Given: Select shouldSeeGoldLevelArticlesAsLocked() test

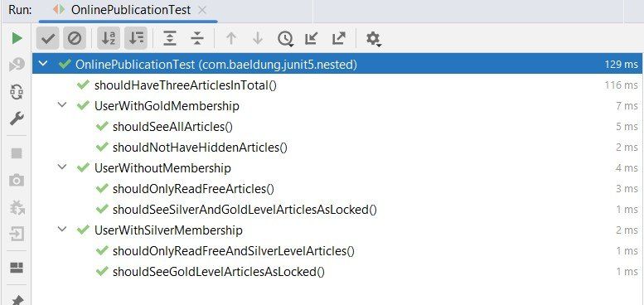Looking at the screenshot, I should point(219,272).
